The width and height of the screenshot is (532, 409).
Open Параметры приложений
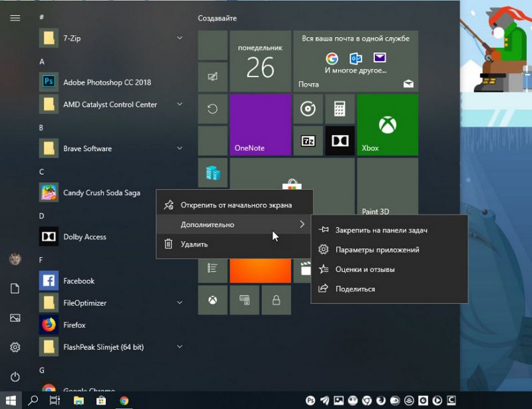389,250
